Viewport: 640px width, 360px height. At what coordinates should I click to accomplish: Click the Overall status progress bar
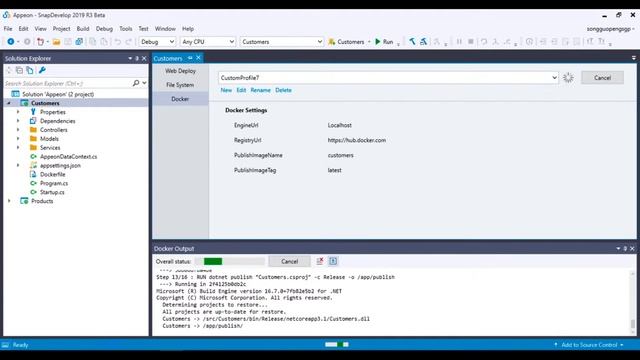tap(229, 261)
